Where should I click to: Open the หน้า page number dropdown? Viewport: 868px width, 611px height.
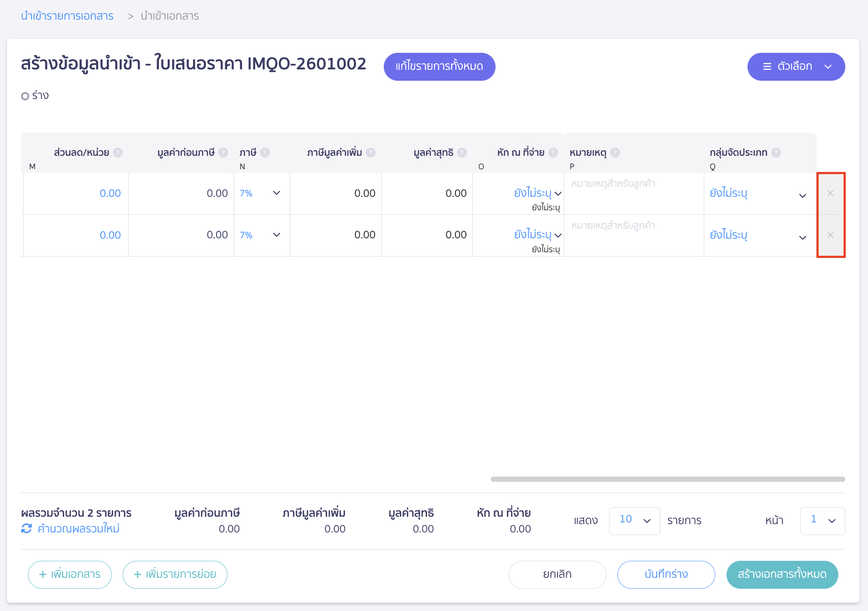click(x=822, y=520)
